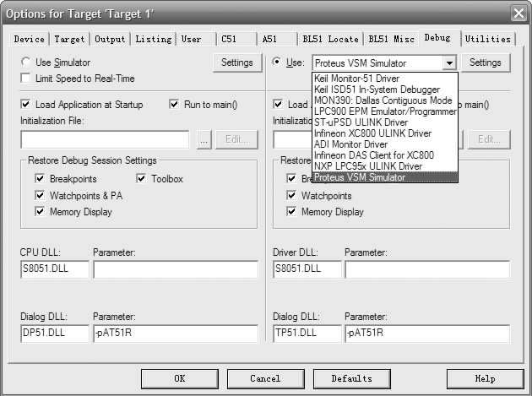The height and width of the screenshot is (396, 532).
Task: Switch to BL51 Misc tab
Action: tap(391, 39)
